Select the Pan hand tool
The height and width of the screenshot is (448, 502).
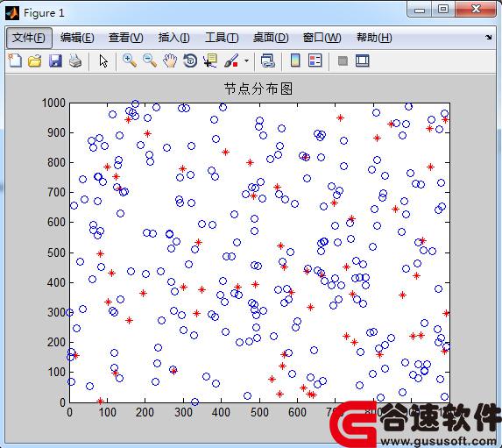[x=170, y=60]
